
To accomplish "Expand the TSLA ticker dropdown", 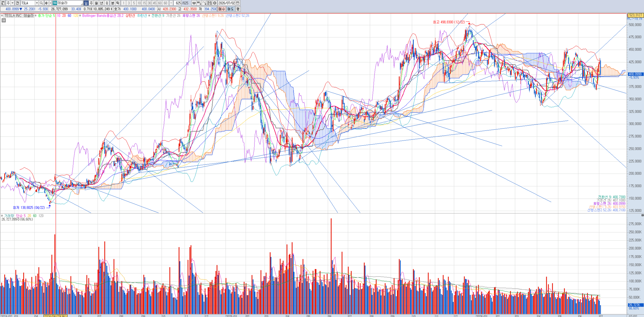I will tap(37, 3).
